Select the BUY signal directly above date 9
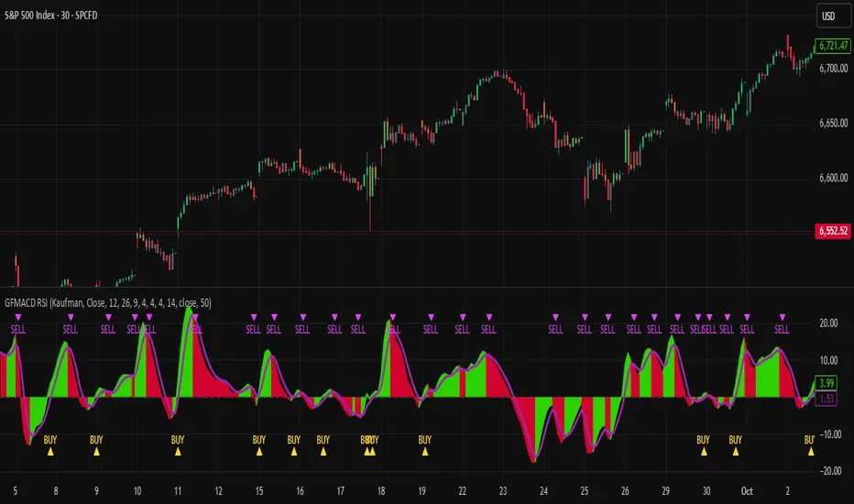Screen dimensions: 854x504 (x=96, y=445)
